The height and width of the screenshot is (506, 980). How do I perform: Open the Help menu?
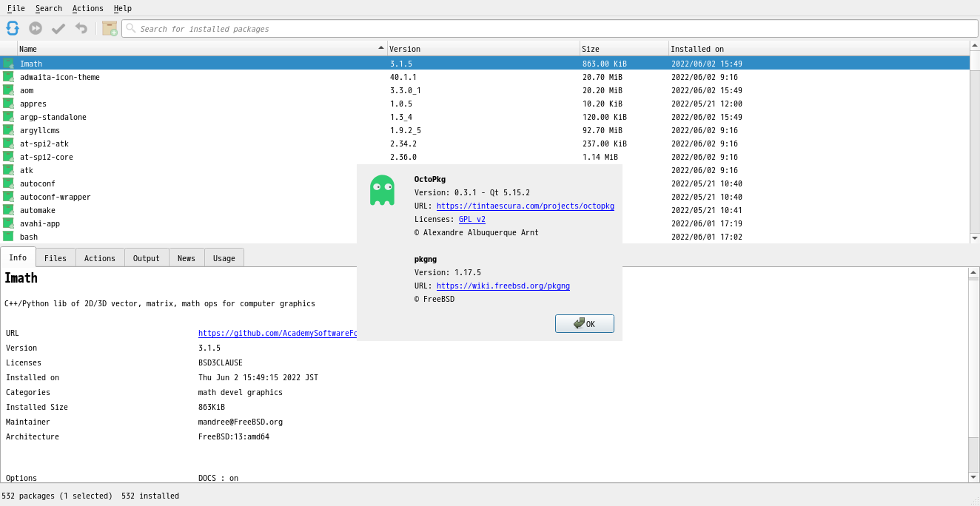(x=123, y=8)
